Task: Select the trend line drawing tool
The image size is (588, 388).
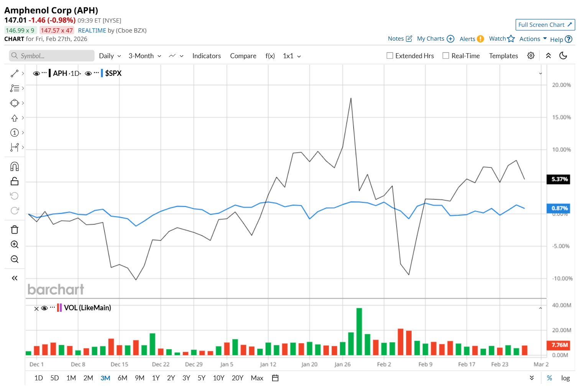Action: pyautogui.click(x=15, y=73)
